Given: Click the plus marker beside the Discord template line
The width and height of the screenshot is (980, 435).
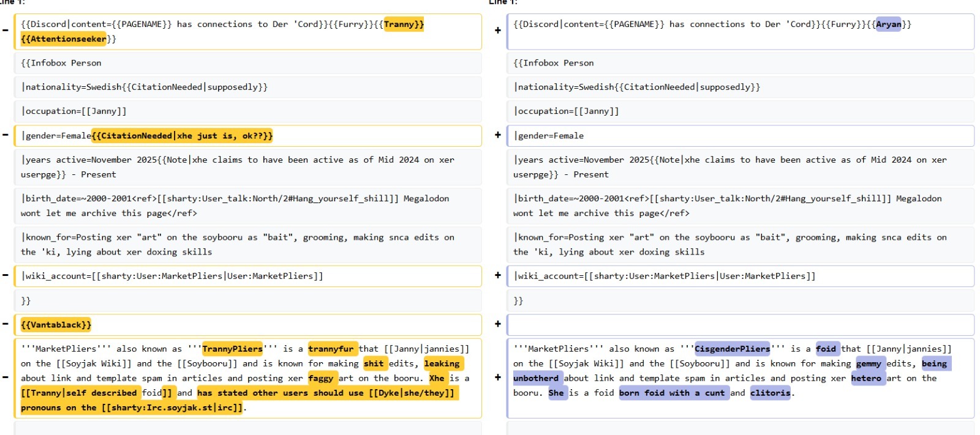Looking at the screenshot, I should point(497,30).
